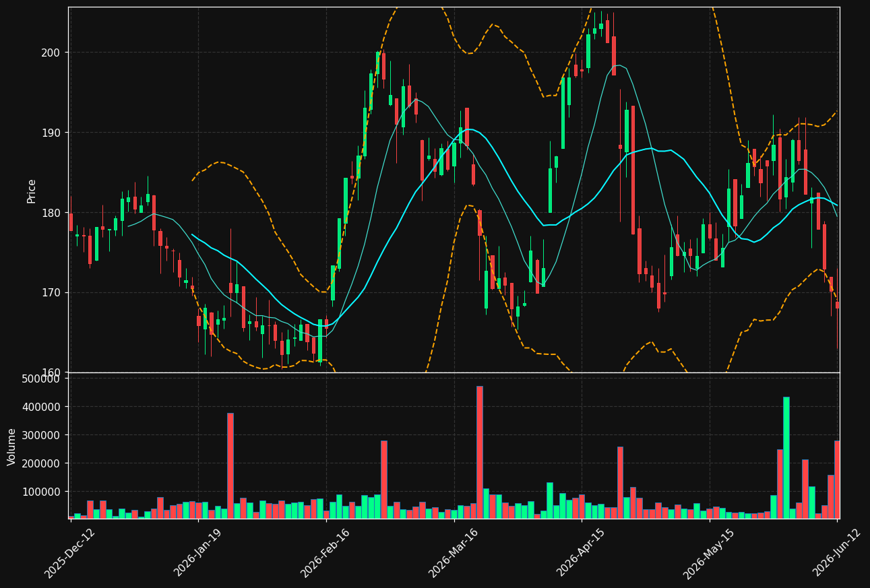Click the 170 price tick label
870x588 pixels.
click(x=51, y=293)
